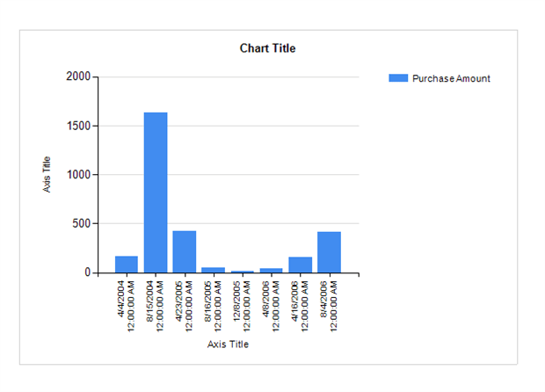Click the bar for 8/4/2006
This screenshot has height=392, width=545.
329,252
